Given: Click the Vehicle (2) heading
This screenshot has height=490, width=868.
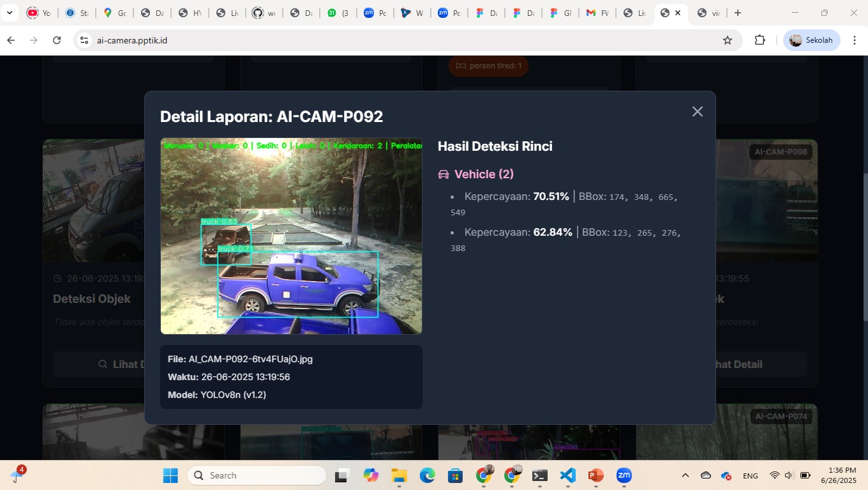Looking at the screenshot, I should (x=484, y=174).
